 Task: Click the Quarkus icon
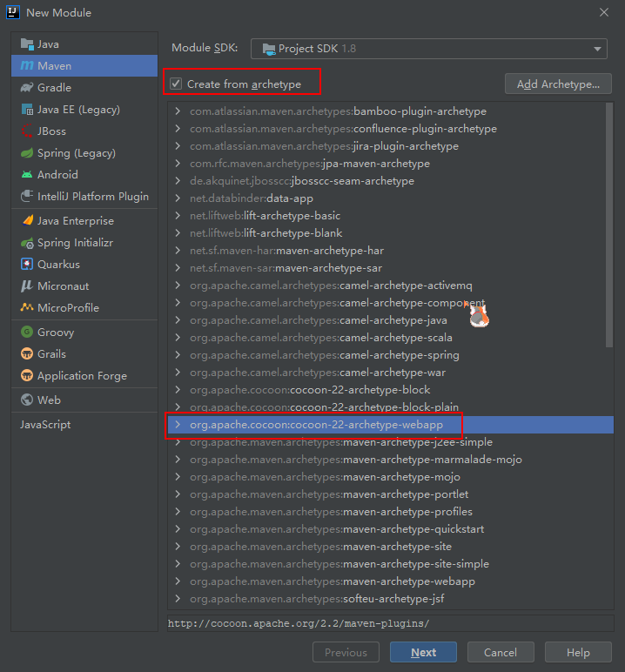(27, 265)
